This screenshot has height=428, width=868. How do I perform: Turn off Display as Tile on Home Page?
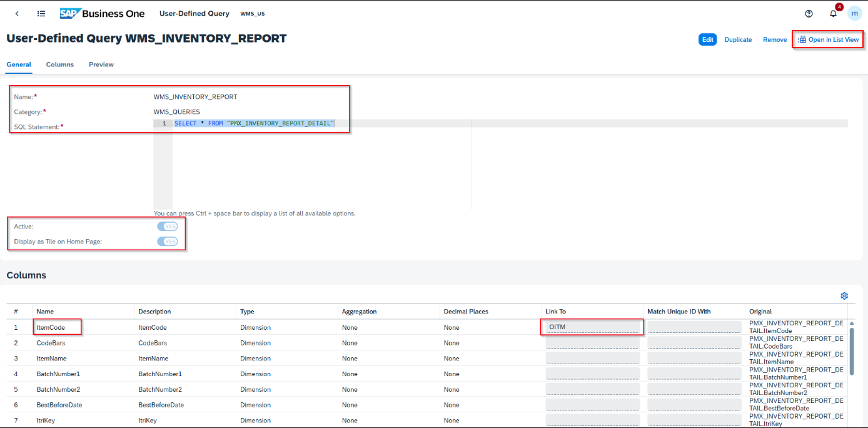click(167, 241)
